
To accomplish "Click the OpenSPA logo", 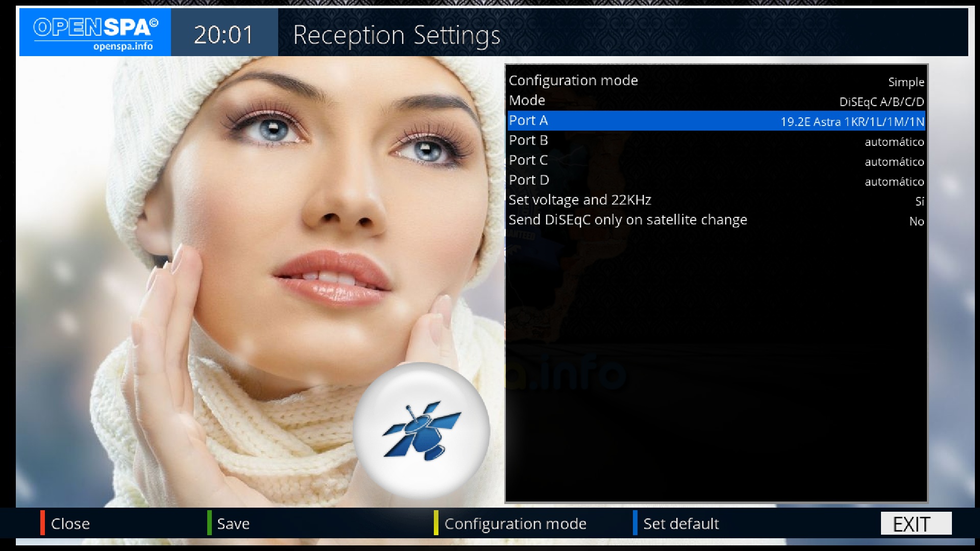I will [x=95, y=32].
